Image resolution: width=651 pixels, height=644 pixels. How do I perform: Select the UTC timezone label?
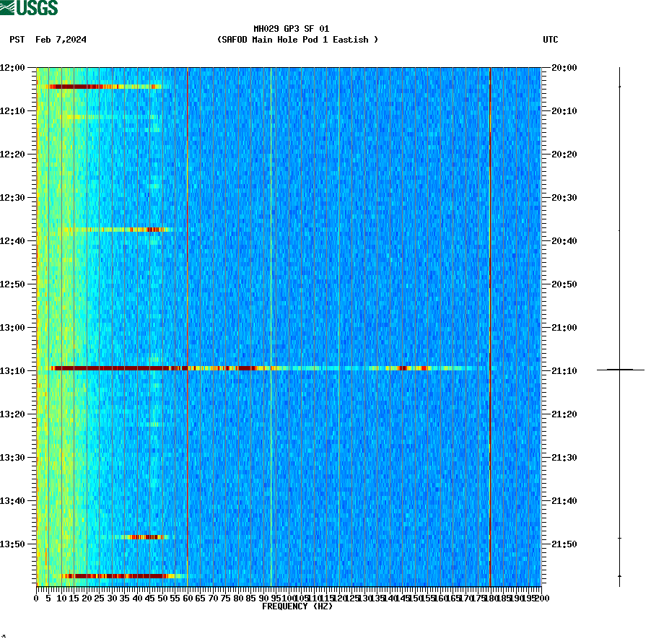(x=552, y=40)
